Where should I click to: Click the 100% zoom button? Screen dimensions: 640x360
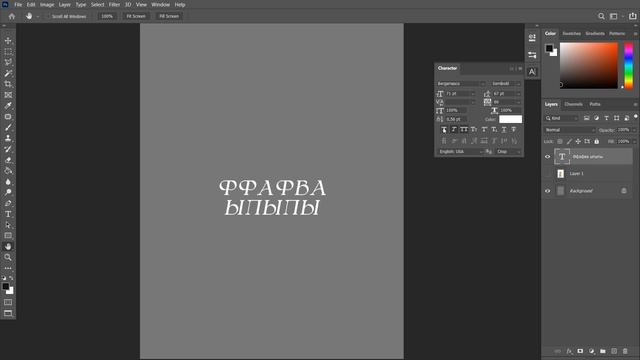(107, 16)
